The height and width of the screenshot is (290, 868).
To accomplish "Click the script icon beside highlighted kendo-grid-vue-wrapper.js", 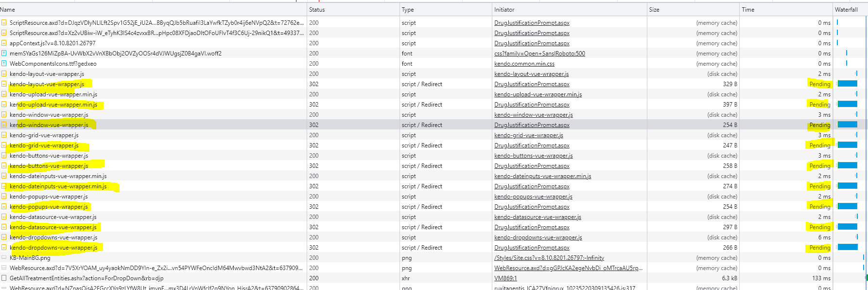I will 4,145.
